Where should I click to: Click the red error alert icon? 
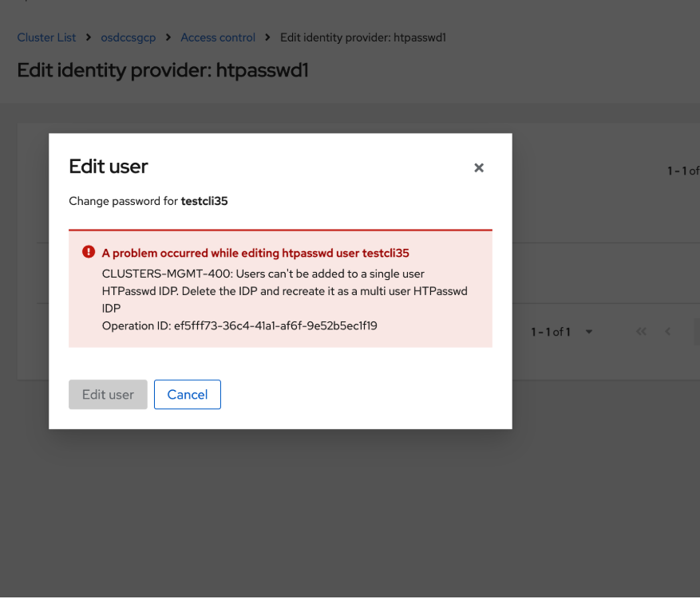point(88,252)
